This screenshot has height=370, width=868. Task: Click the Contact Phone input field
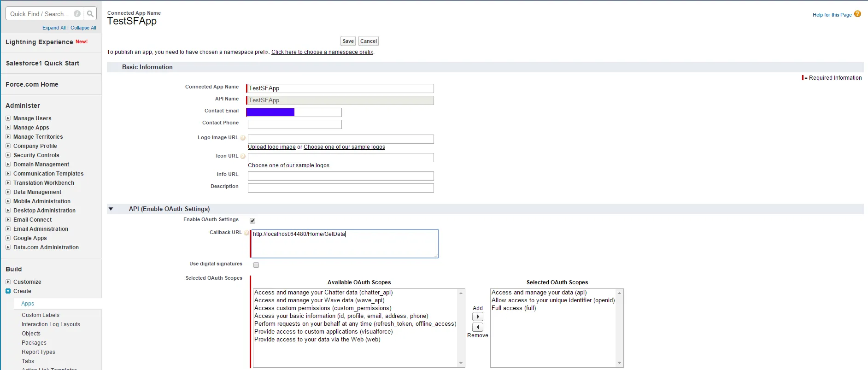coord(294,124)
